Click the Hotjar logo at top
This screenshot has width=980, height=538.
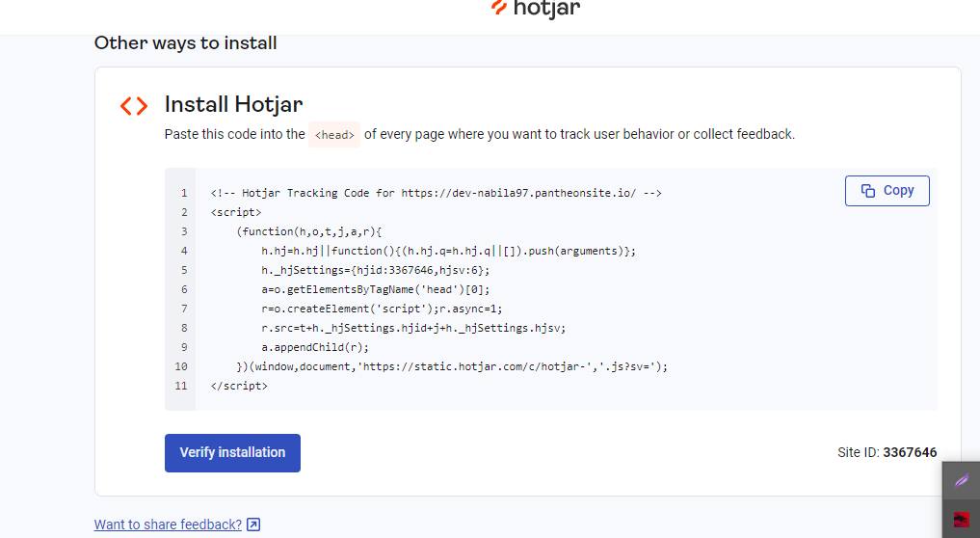click(536, 9)
